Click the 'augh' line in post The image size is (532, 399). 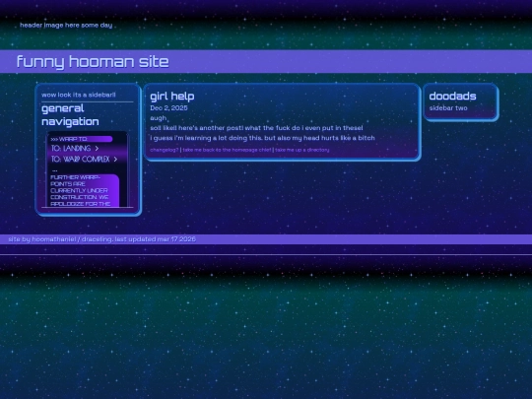click(x=159, y=118)
